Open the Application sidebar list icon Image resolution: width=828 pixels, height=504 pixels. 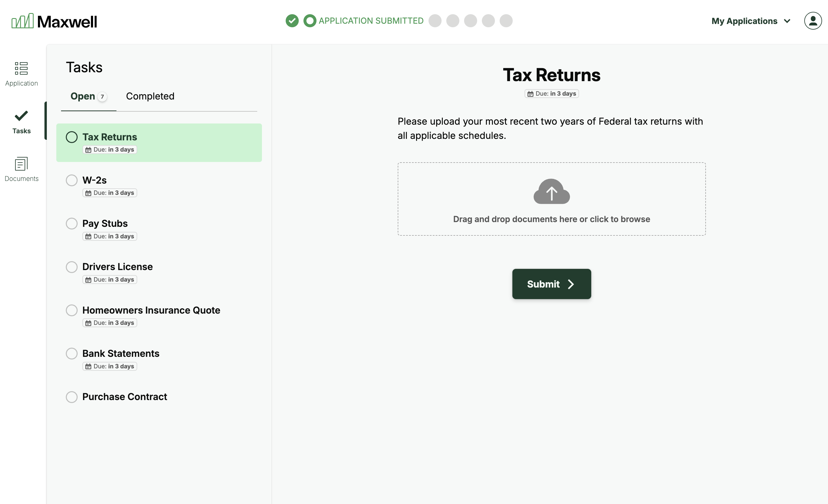[x=21, y=68]
